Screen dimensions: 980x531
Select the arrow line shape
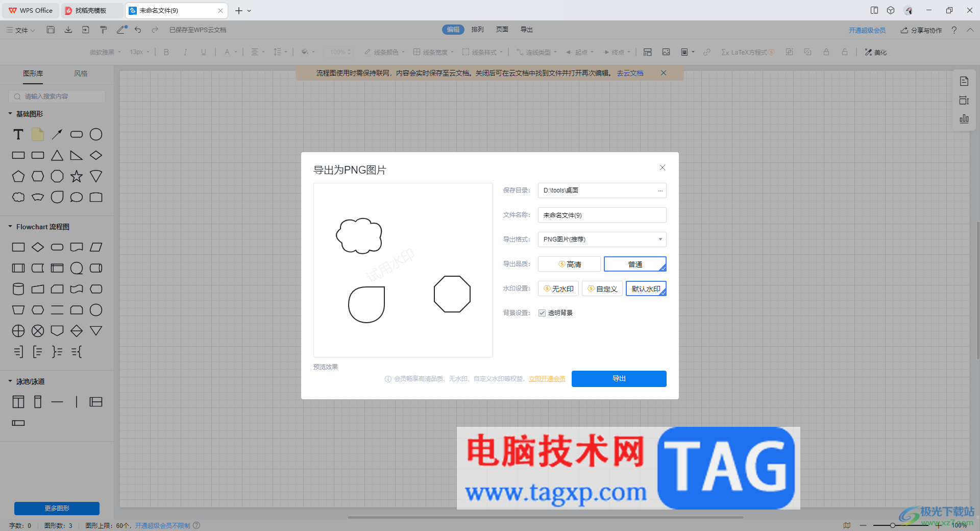[x=57, y=134]
